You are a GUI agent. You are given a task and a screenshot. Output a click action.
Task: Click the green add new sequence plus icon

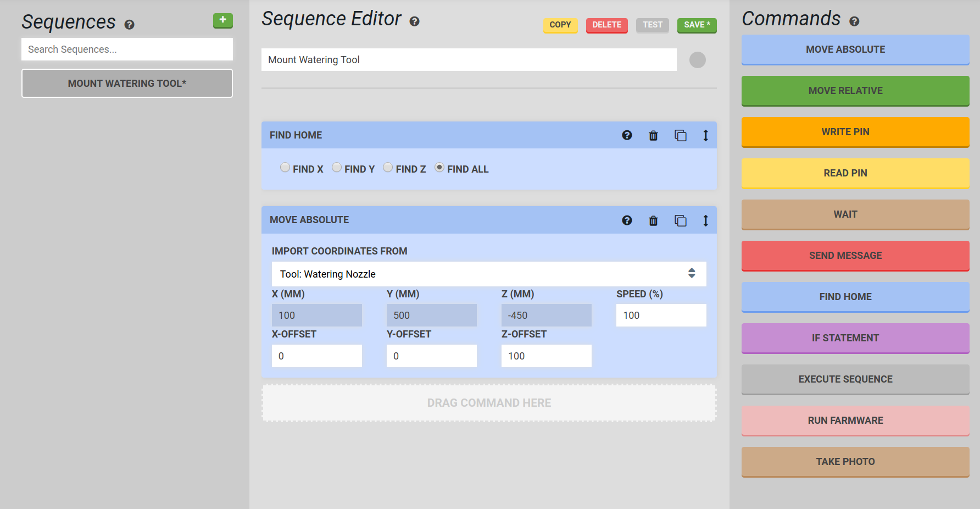pos(222,20)
